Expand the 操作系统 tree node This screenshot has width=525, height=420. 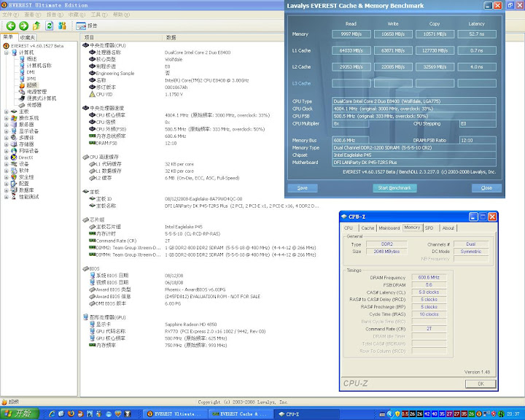(x=6, y=117)
